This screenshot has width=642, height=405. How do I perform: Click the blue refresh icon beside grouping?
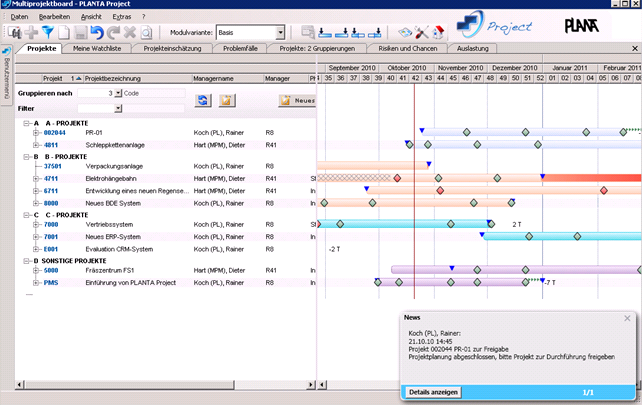click(x=203, y=99)
